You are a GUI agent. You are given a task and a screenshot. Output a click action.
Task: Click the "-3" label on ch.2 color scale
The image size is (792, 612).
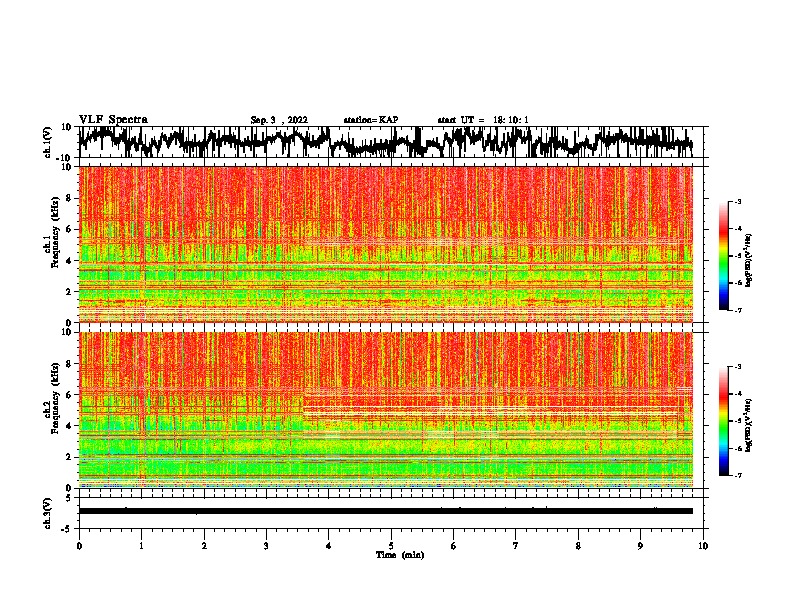point(737,367)
